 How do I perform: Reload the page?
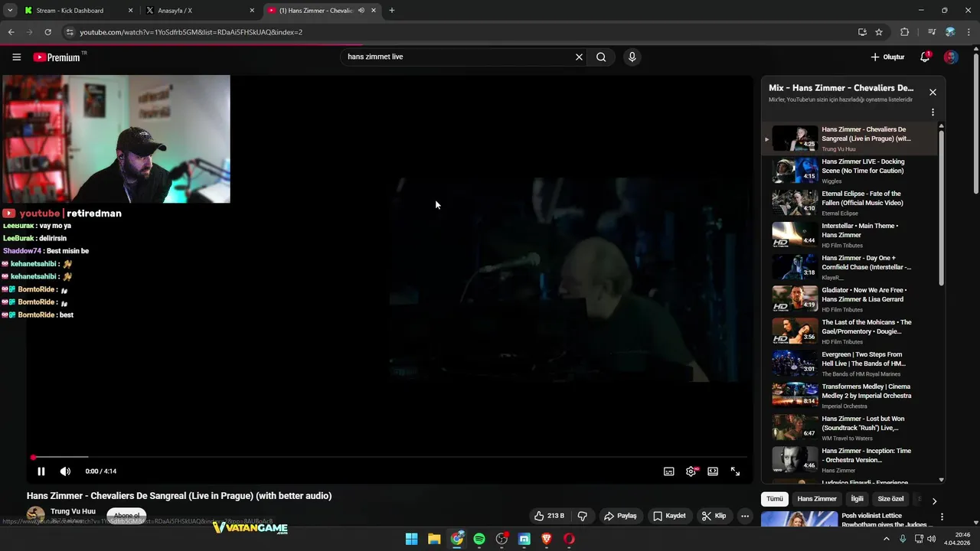pos(47,32)
